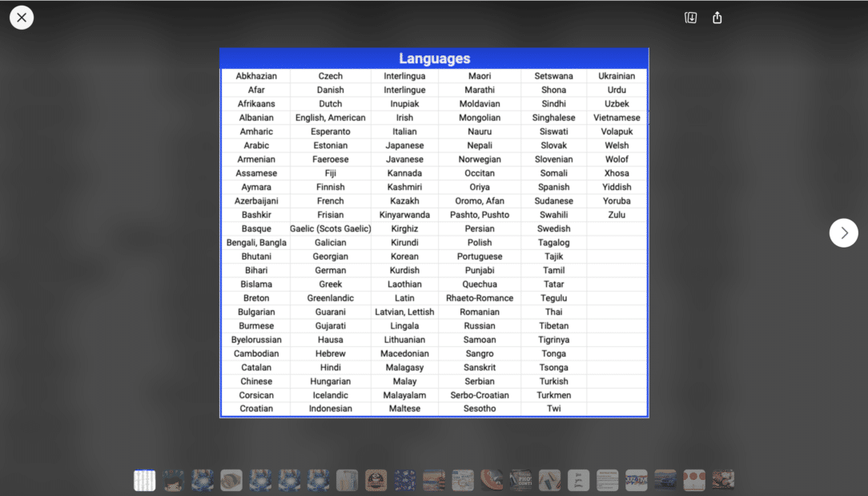Select the newspaper-style text thumbnail

click(607, 480)
